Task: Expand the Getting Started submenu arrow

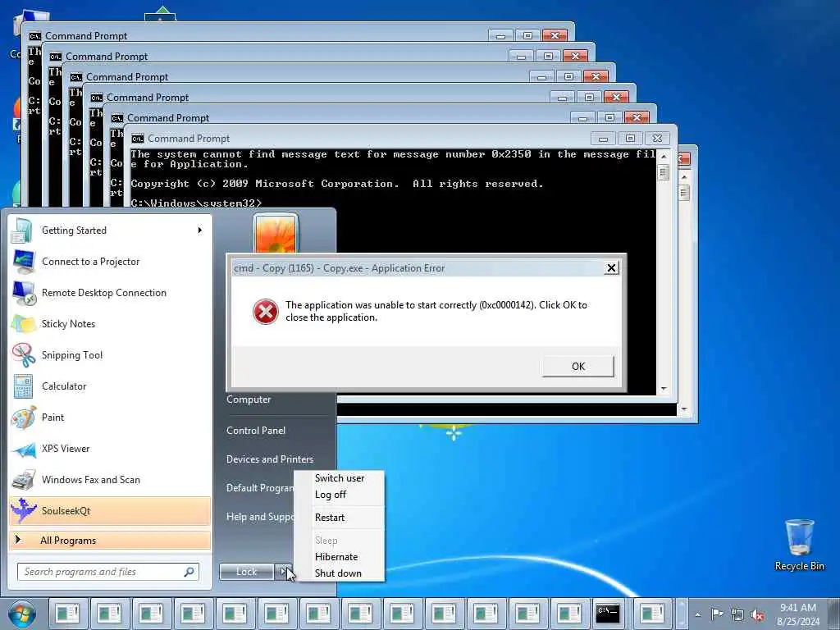Action: 200,231
